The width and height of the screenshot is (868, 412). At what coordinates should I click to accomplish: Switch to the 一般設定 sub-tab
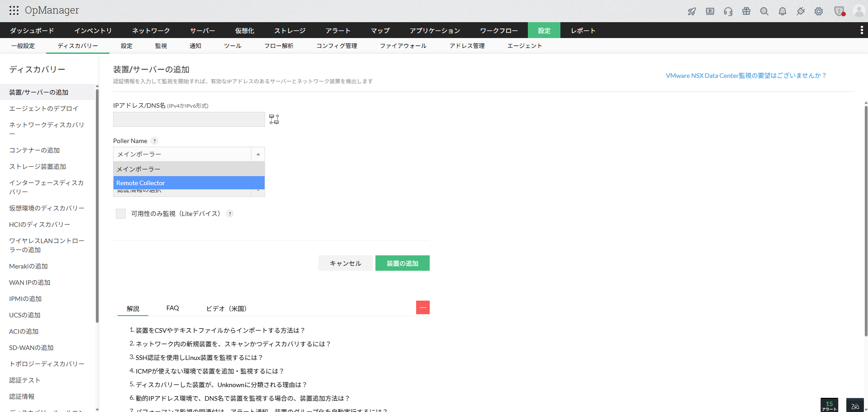pos(23,46)
